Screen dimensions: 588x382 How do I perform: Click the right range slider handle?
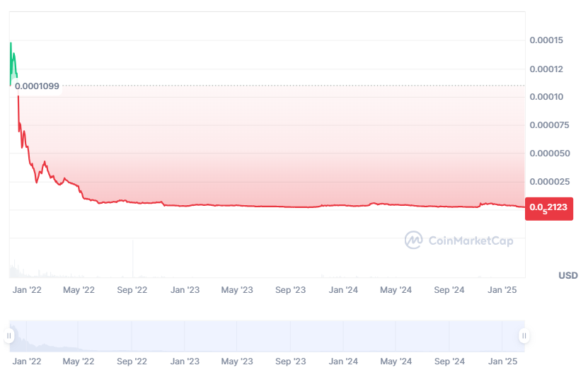(x=524, y=336)
